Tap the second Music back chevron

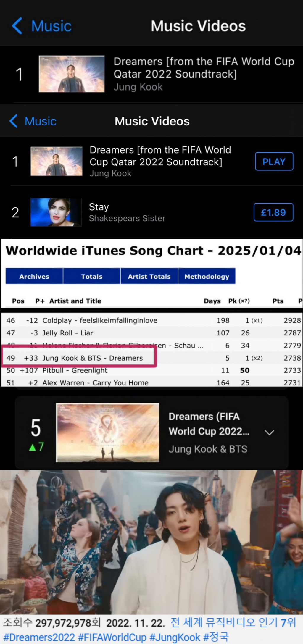(14, 121)
